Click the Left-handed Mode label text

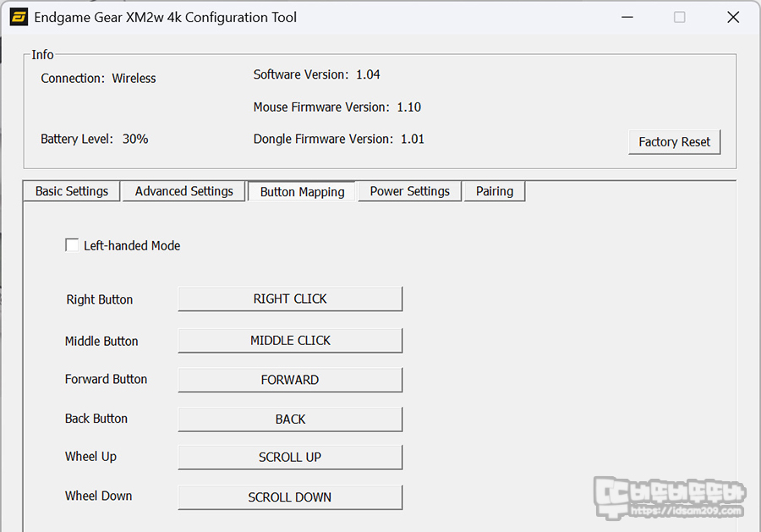coord(132,245)
